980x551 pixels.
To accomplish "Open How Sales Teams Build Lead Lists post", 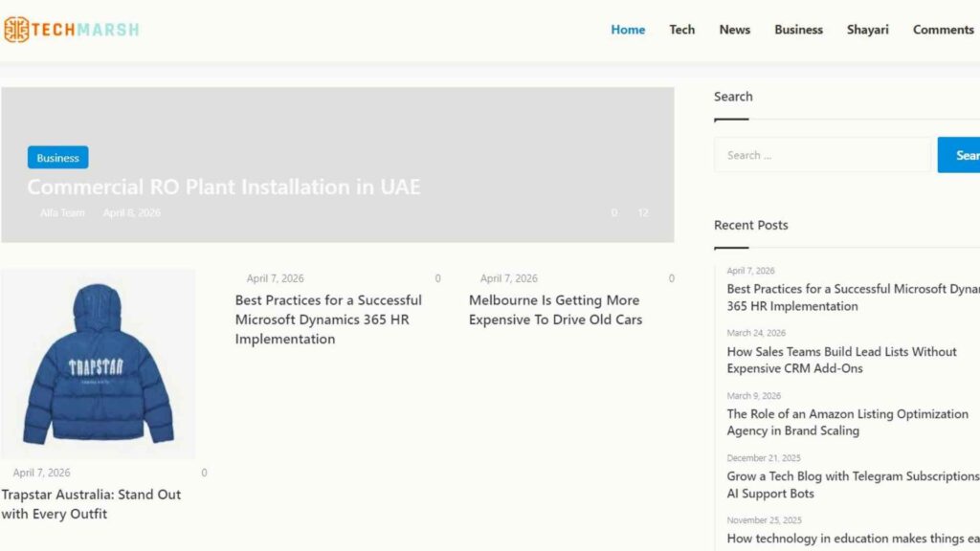I will coord(841,360).
